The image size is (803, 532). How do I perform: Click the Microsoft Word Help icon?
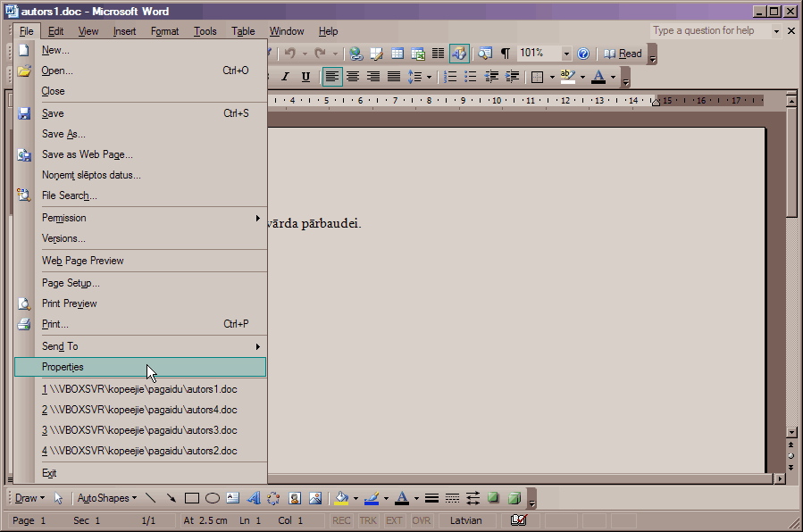pos(583,54)
